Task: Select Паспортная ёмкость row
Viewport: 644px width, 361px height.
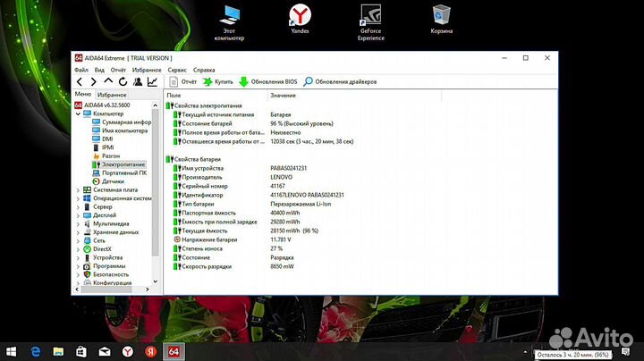Action: point(236,213)
